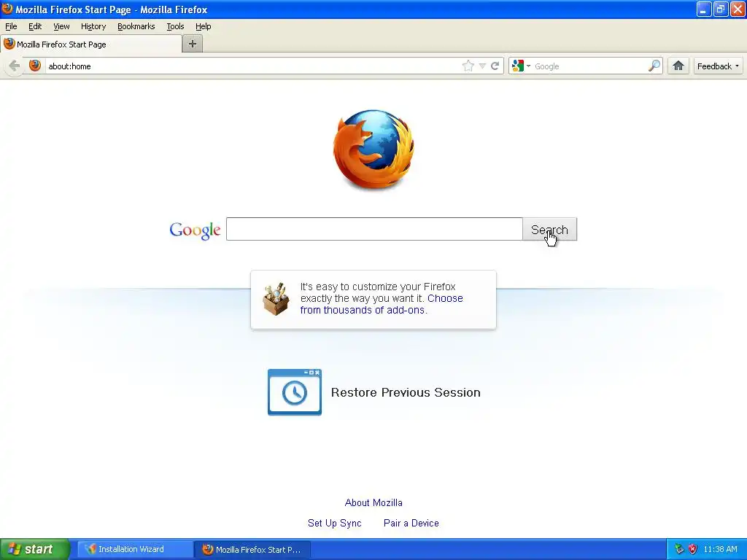Click the 11:38 AM system clock
Viewport: 747px width, 560px height.
[x=720, y=549]
